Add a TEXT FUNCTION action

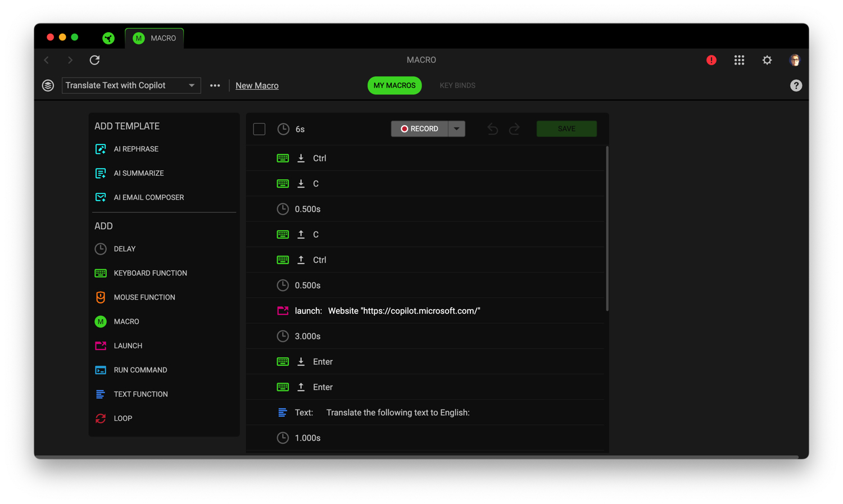pyautogui.click(x=140, y=394)
